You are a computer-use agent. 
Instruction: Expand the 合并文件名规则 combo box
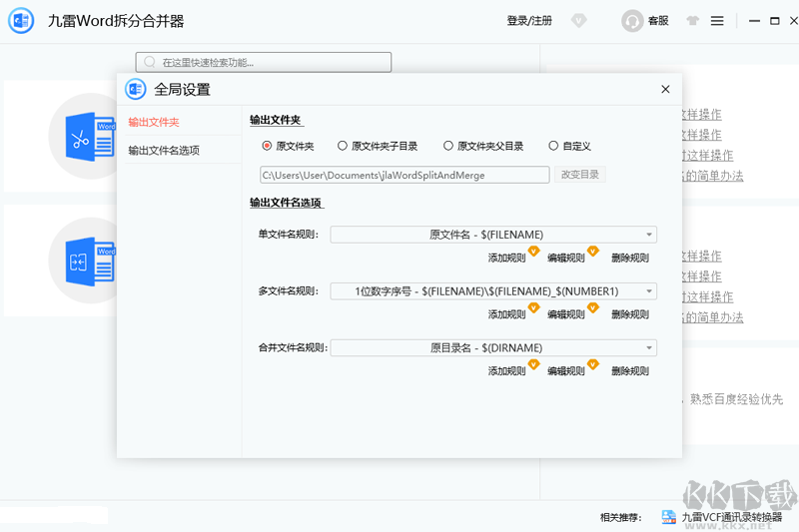pyautogui.click(x=649, y=348)
